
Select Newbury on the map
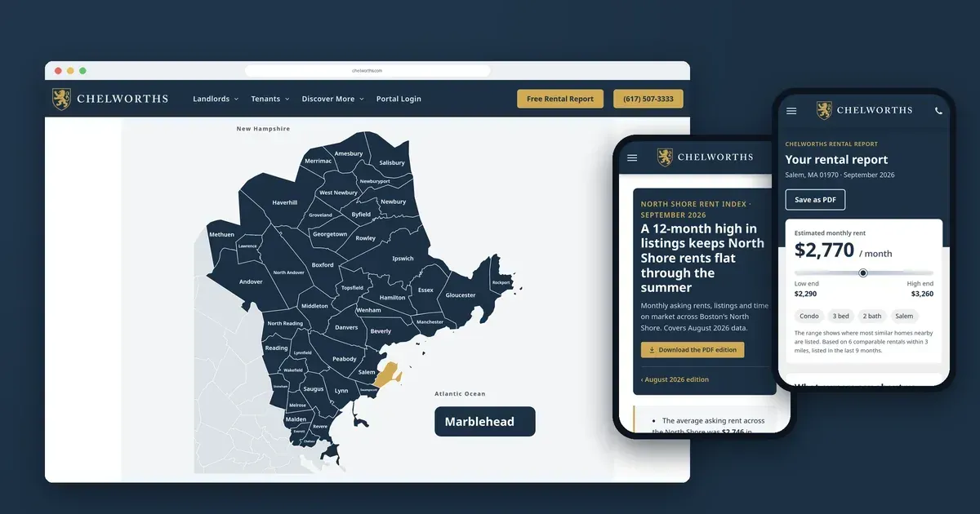pyautogui.click(x=393, y=202)
